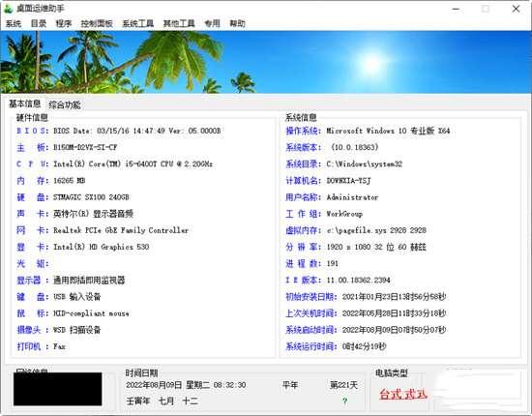Click system version (10.0.18363)
The image size is (532, 416).
pyautogui.click(x=354, y=147)
